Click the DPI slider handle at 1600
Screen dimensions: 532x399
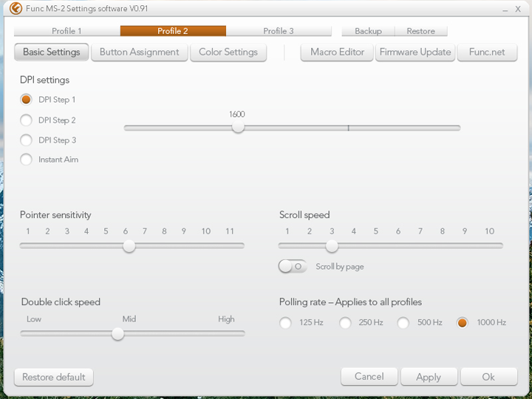237,127
